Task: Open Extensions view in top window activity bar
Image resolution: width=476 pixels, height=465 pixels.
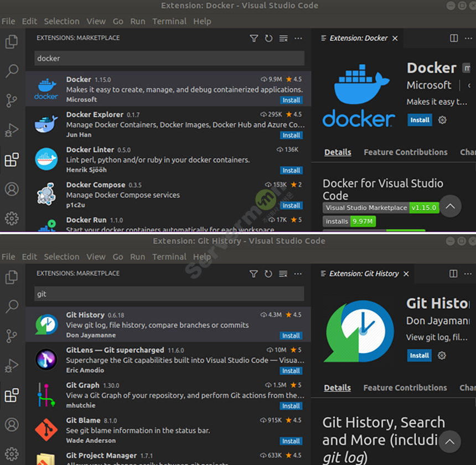Action: [12, 160]
